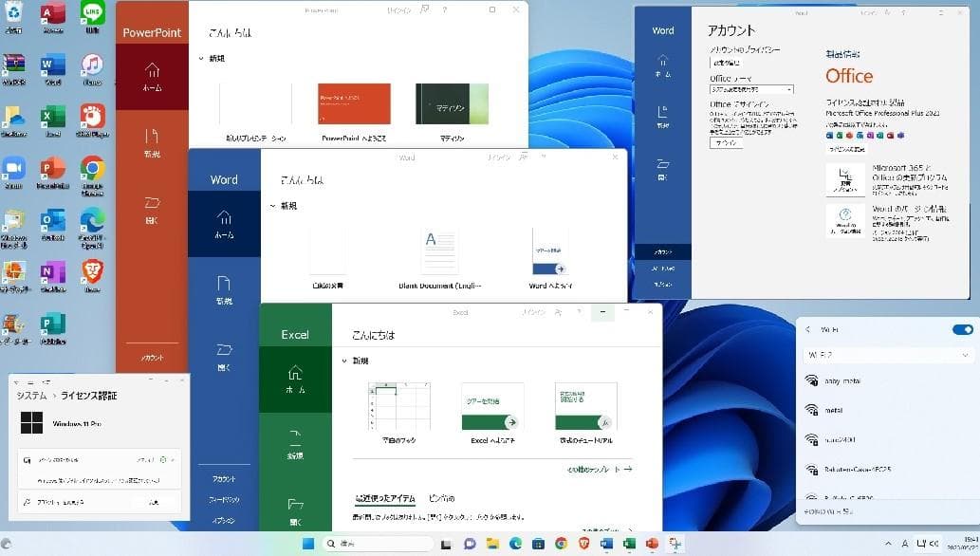
Task: Click the サインイン button on the Account page
Action: tap(727, 142)
